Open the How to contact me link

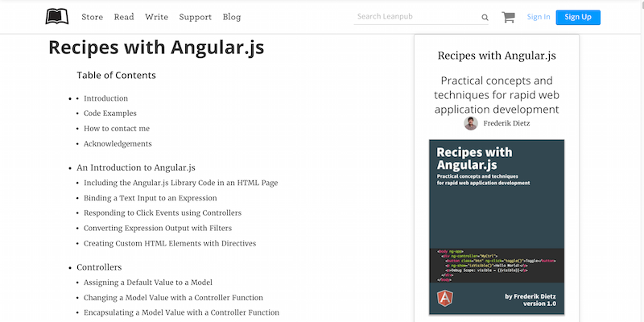coord(117,129)
